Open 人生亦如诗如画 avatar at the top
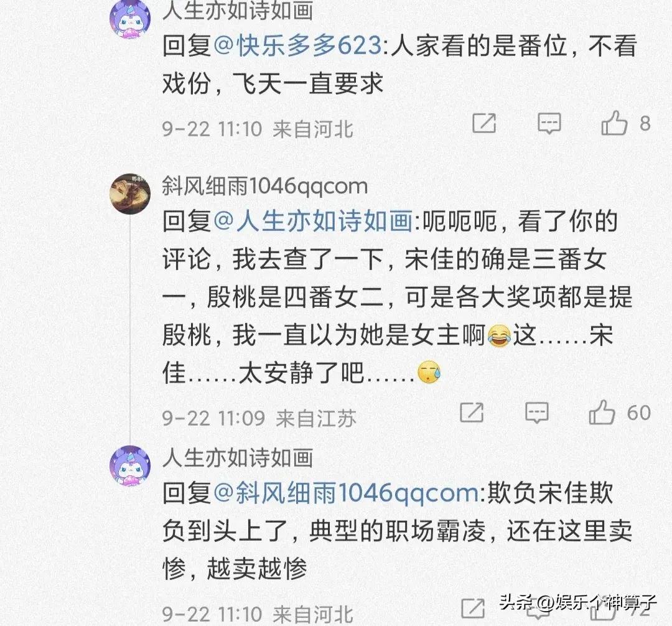 pyautogui.click(x=130, y=19)
